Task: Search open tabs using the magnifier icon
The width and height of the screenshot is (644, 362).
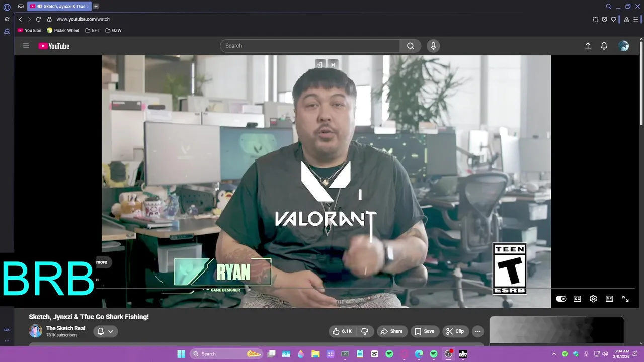Action: pyautogui.click(x=608, y=7)
